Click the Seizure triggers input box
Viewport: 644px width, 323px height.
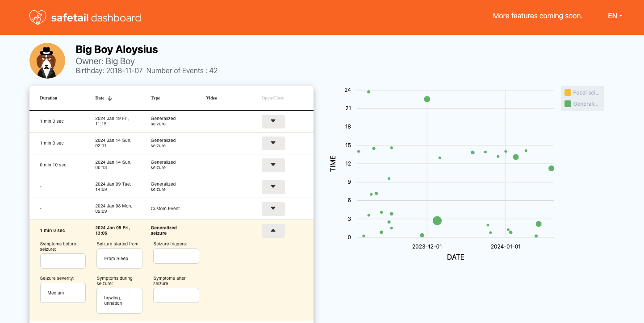[176, 256]
